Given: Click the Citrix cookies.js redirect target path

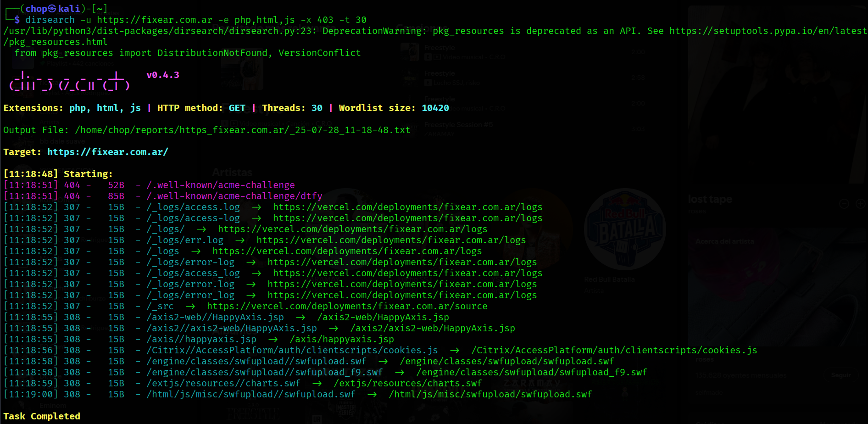Looking at the screenshot, I should click(614, 350).
